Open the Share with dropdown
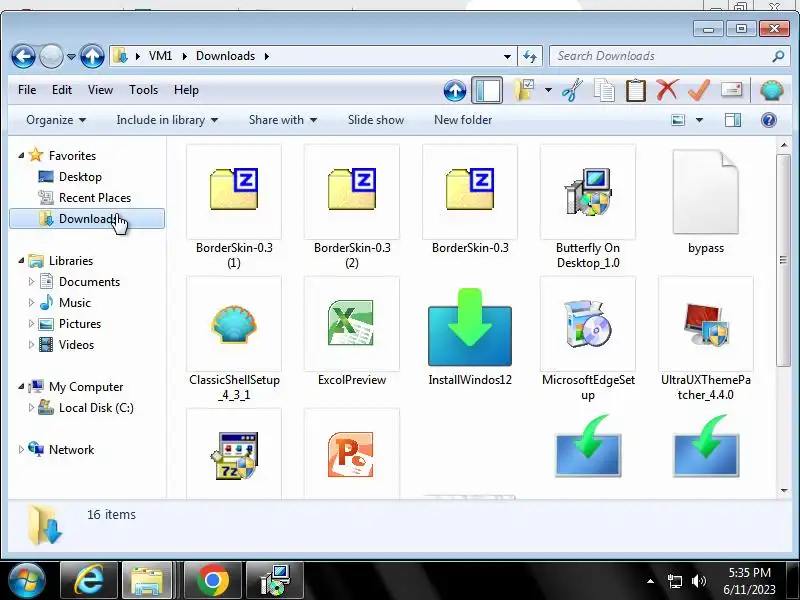This screenshot has height=600, width=800. (x=283, y=120)
